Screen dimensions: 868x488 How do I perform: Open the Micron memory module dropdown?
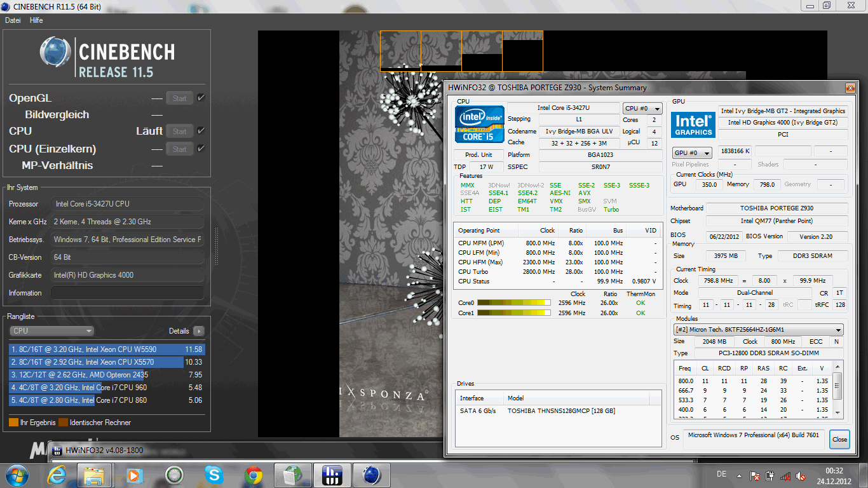pyautogui.click(x=758, y=330)
